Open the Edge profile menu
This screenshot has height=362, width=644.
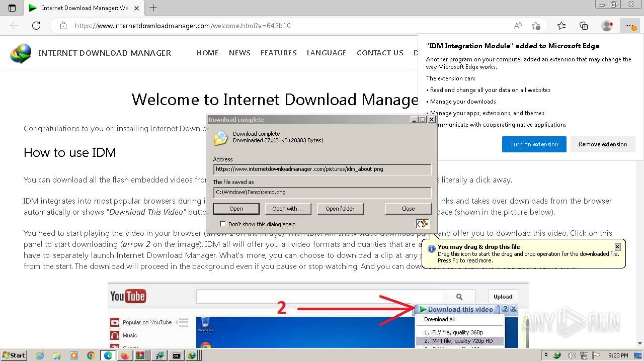click(607, 26)
